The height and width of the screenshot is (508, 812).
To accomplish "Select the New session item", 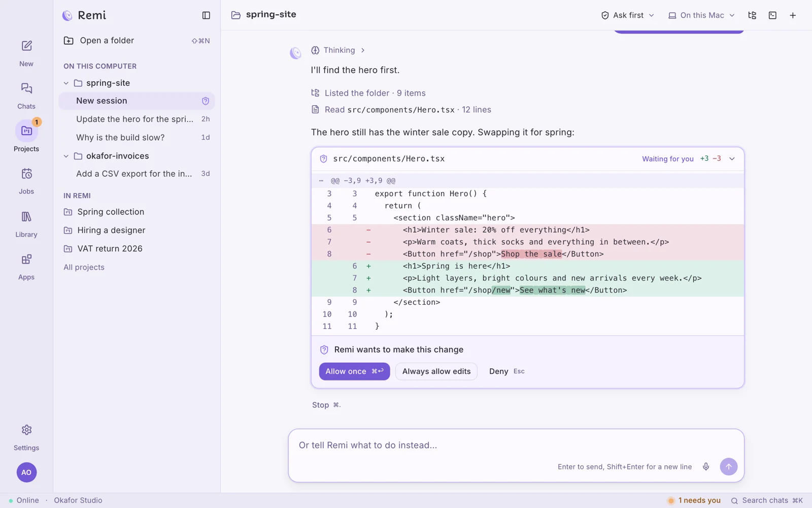I will pyautogui.click(x=137, y=101).
